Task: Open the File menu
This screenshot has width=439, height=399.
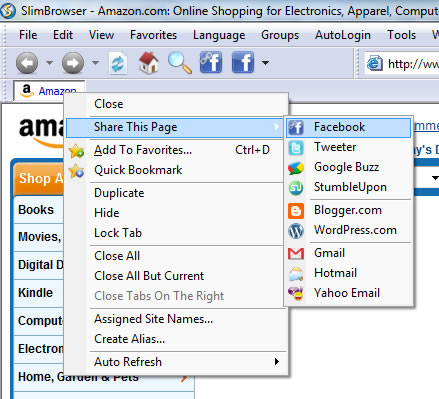Action: coord(28,35)
